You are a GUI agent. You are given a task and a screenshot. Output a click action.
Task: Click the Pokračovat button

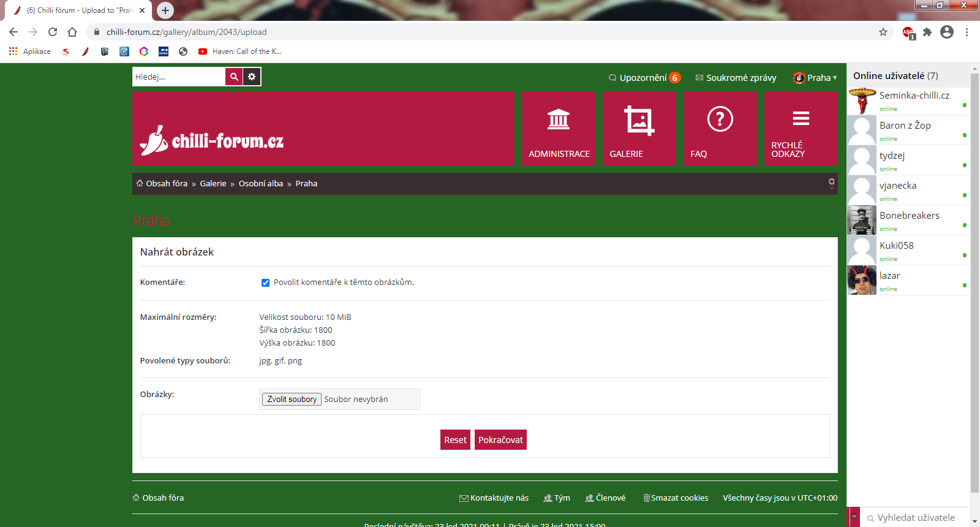click(x=500, y=440)
